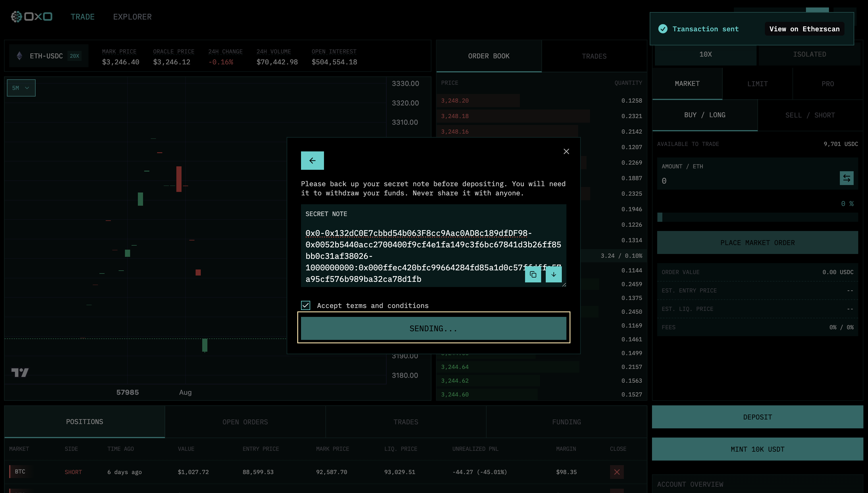Switch to the TRADES tab in the order book
Image resolution: width=868 pixels, height=493 pixels.
pyautogui.click(x=594, y=56)
